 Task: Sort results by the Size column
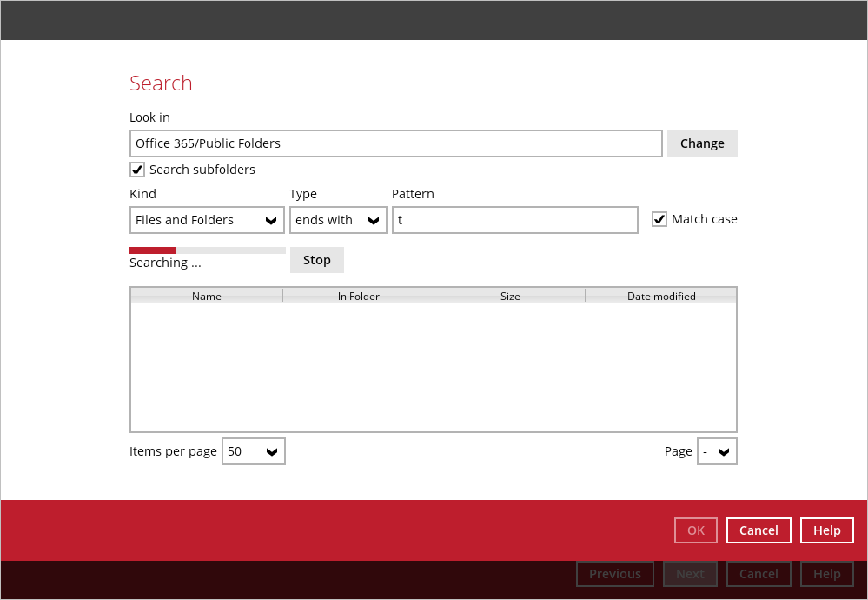(510, 297)
